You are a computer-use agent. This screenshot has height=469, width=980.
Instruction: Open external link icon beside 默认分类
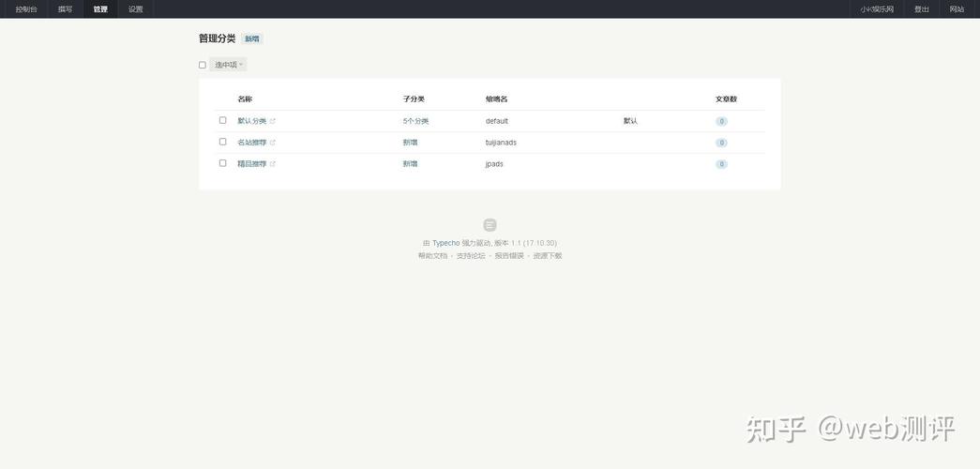tap(273, 121)
